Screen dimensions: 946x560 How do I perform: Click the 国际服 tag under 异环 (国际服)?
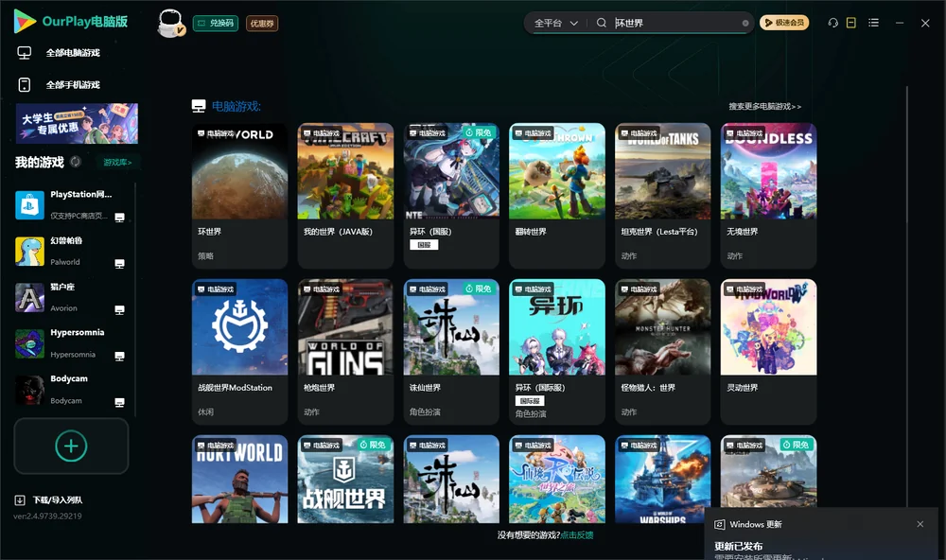point(530,401)
